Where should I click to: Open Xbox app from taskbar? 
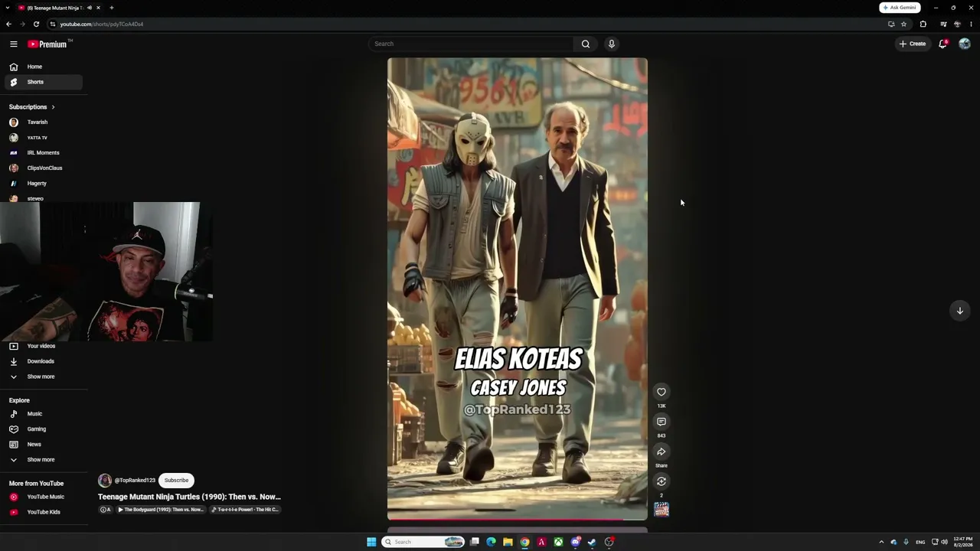click(559, 542)
